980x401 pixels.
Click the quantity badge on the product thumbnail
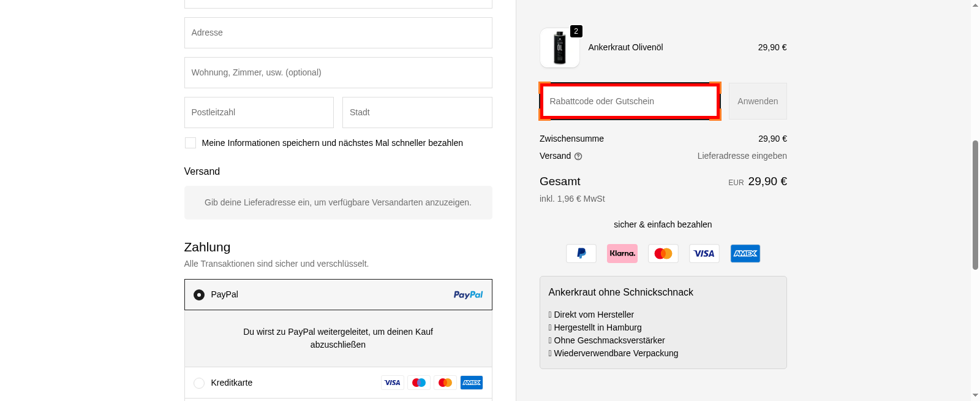[576, 31]
